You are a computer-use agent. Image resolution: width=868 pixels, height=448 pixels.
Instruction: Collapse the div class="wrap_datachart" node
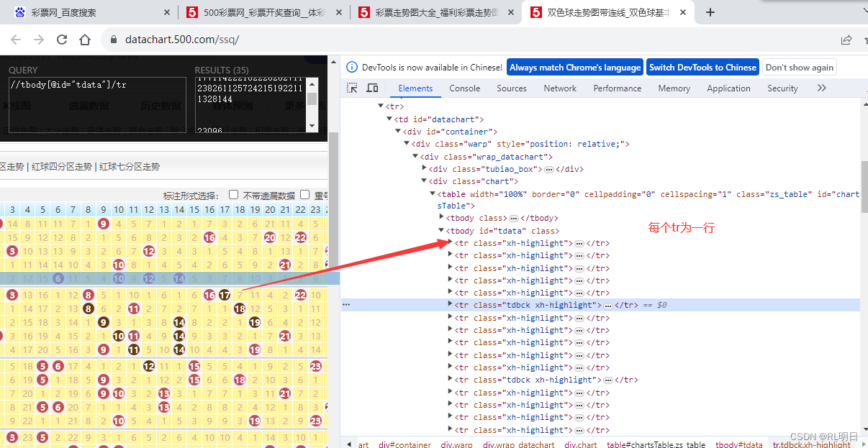coord(415,156)
